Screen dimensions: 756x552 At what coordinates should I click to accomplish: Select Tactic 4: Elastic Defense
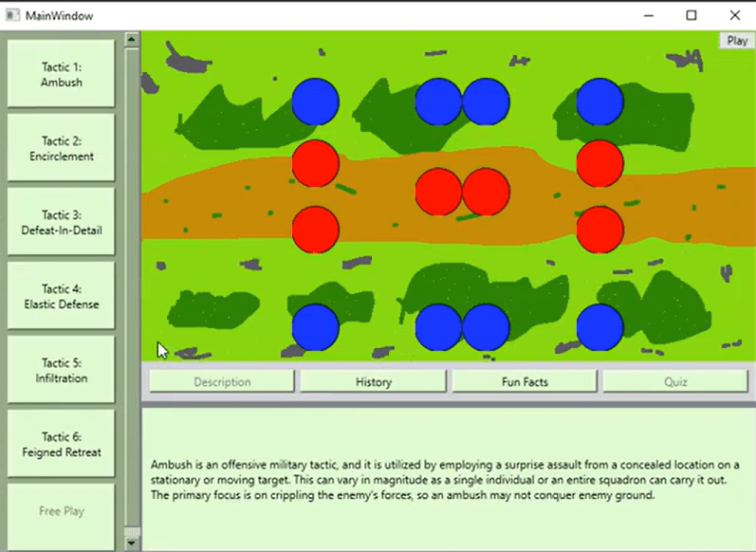[62, 297]
